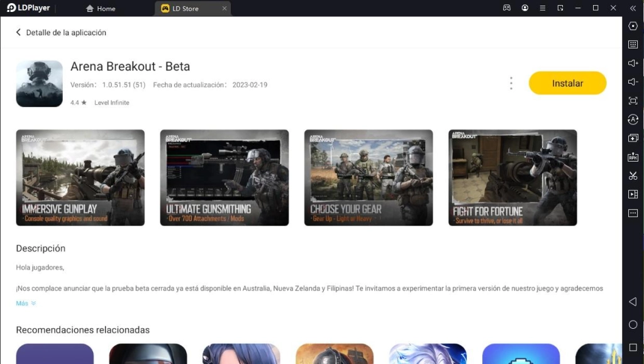644x364 pixels.
Task: Open the operation recorder icon in sidebar
Action: [x=633, y=119]
